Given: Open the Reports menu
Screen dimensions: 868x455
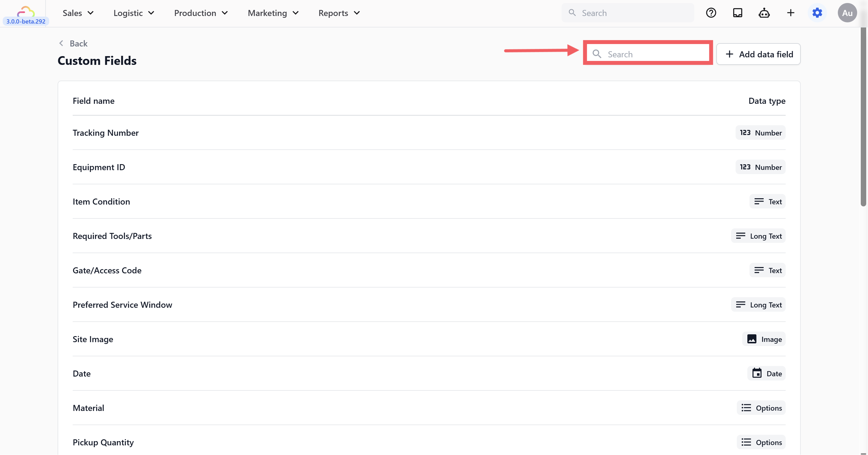Looking at the screenshot, I should tap(339, 13).
